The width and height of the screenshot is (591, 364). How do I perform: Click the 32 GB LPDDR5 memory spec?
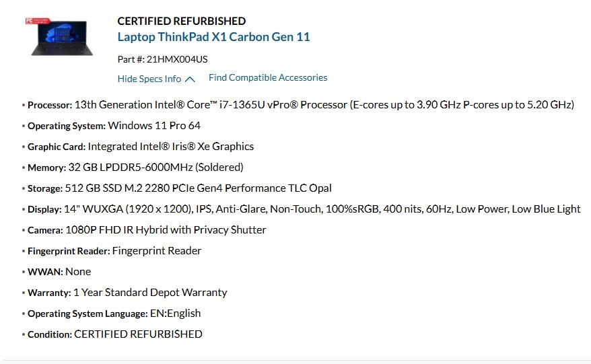155,168
